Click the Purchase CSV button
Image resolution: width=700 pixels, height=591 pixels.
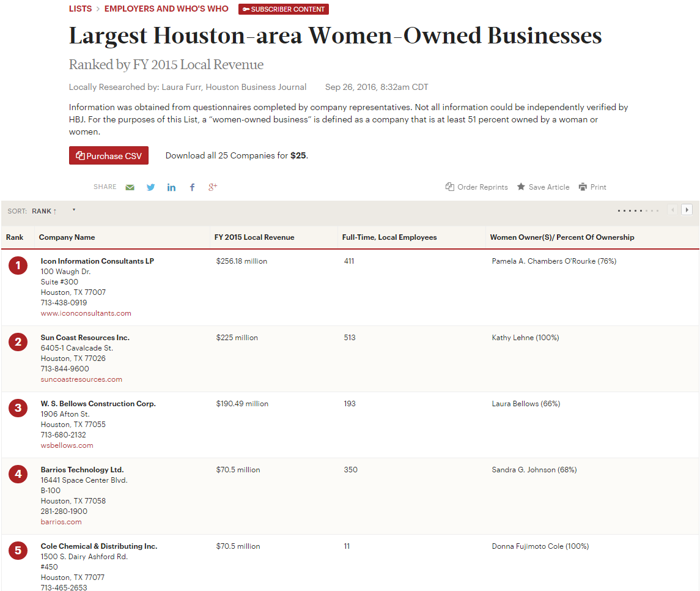click(x=108, y=155)
